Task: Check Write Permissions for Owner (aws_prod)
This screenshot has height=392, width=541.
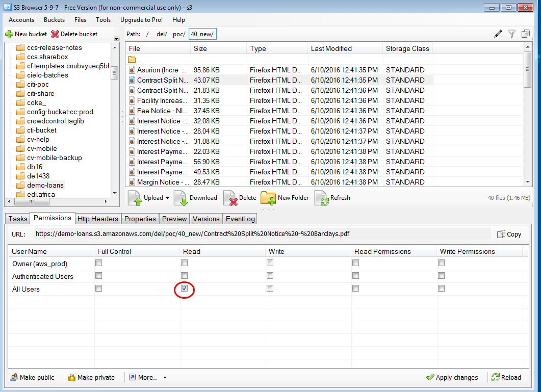Action: (x=441, y=263)
